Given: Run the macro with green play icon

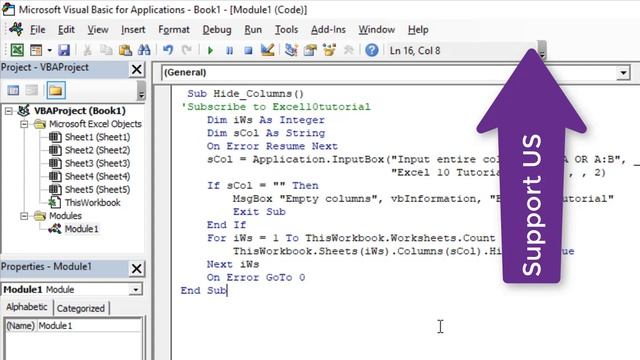Looking at the screenshot, I should coord(210,51).
